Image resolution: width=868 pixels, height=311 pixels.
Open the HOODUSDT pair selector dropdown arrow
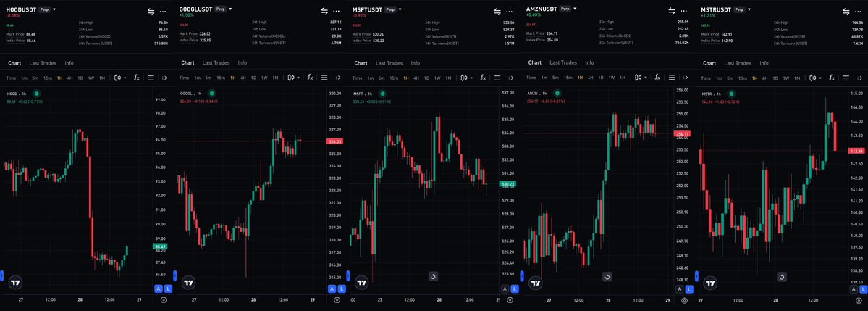(54, 9)
